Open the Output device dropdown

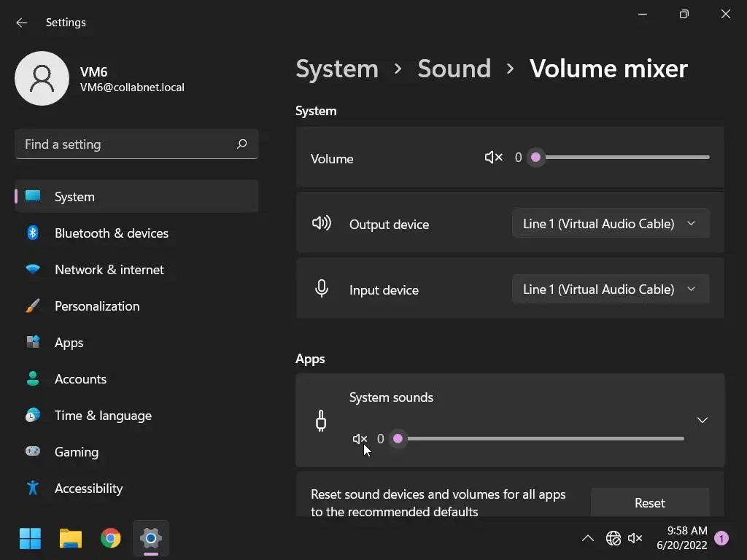[x=610, y=224]
